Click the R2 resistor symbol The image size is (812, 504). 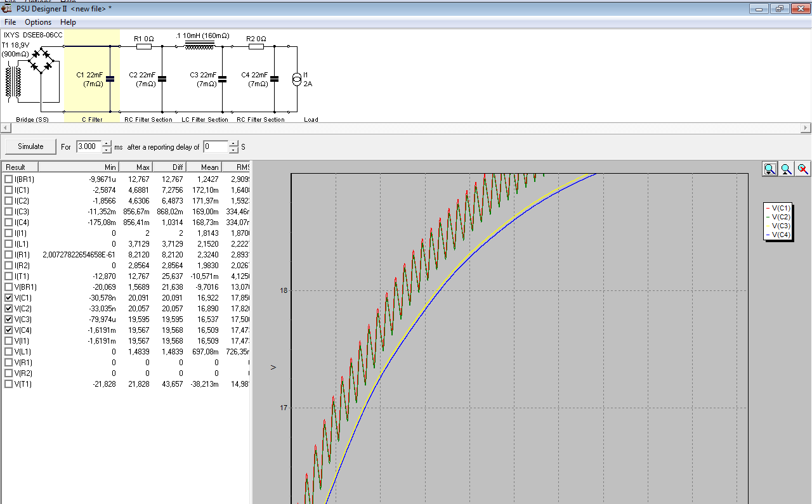[256, 46]
